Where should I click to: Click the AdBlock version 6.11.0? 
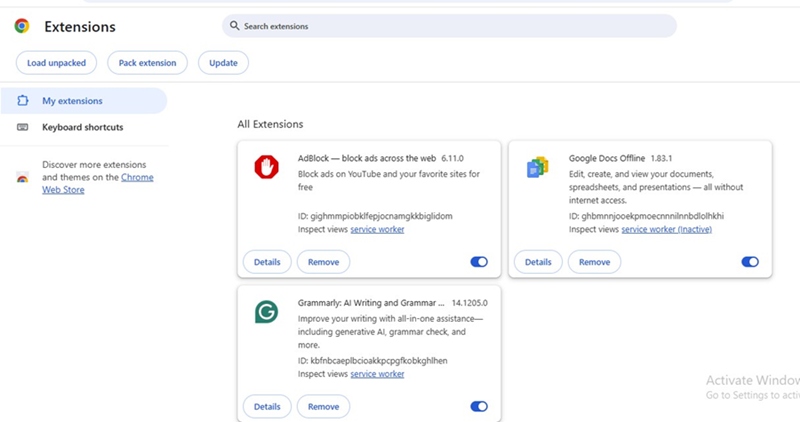(453, 158)
